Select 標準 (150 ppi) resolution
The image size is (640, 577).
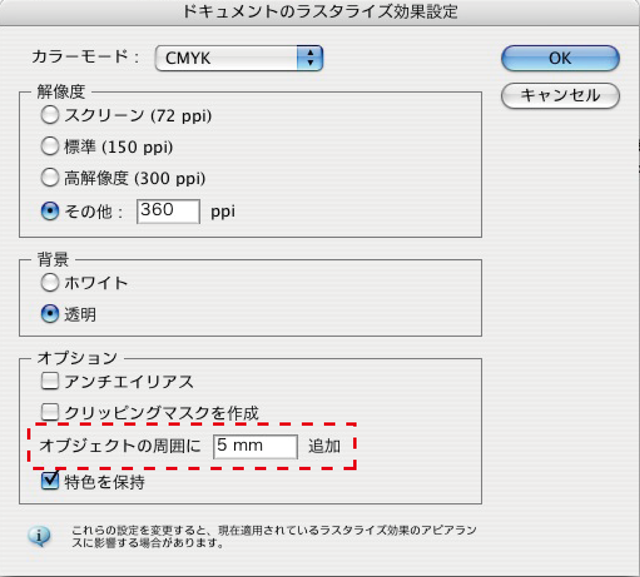pyautogui.click(x=50, y=146)
